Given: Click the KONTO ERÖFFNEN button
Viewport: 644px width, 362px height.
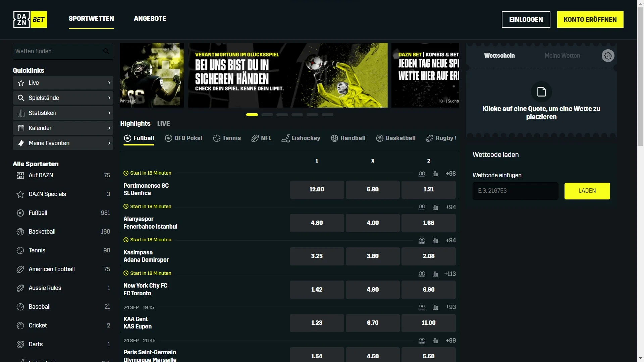Looking at the screenshot, I should 590,19.
